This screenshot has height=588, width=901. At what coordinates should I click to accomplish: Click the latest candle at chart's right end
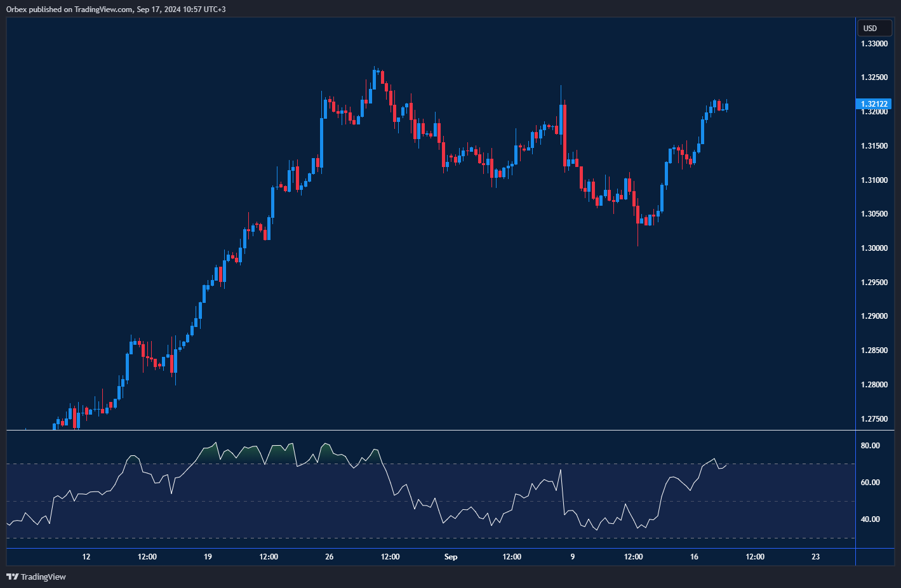[x=726, y=107]
